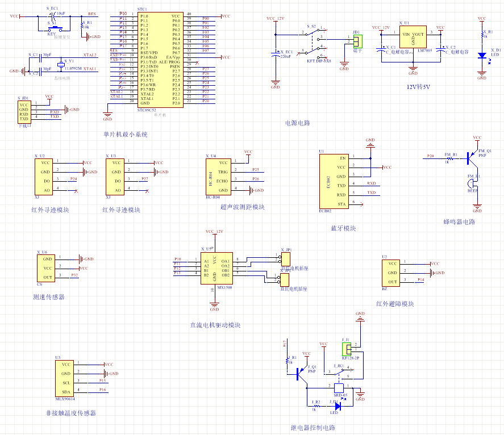Image resolution: width=504 pixels, height=435 pixels.
Task: Select the U2 infrared obstacle module
Action: click(x=391, y=273)
